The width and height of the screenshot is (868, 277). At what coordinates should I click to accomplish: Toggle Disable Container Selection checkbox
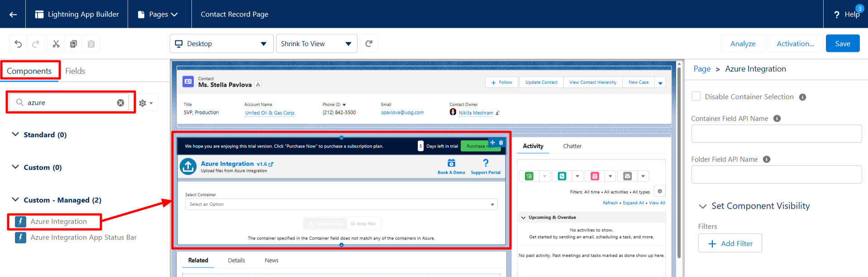696,96
